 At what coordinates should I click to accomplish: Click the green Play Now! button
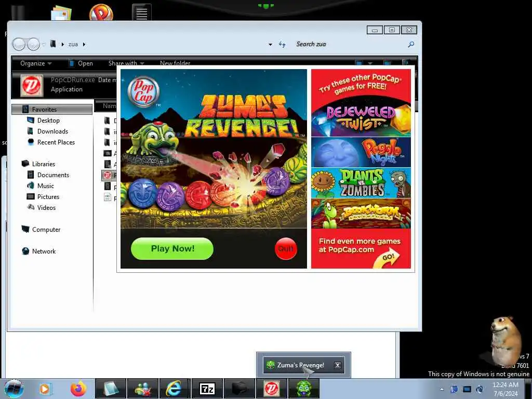point(172,249)
